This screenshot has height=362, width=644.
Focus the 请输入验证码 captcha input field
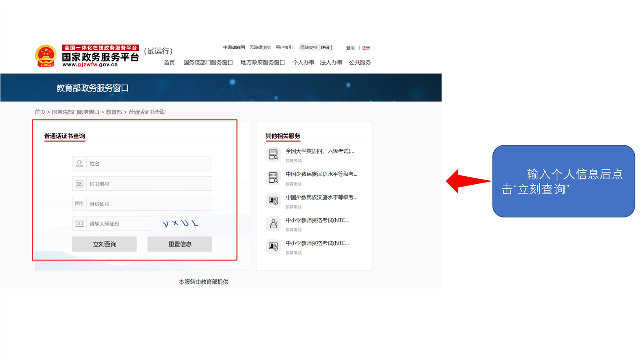tap(119, 224)
